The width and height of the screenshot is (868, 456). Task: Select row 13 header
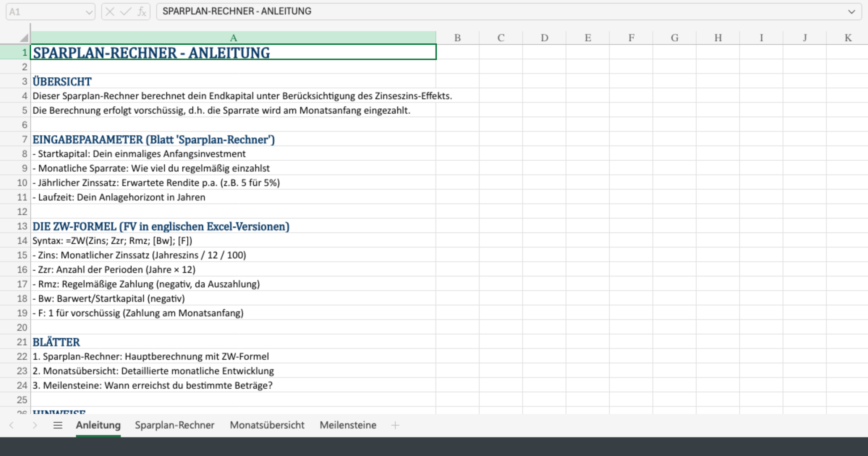22,226
